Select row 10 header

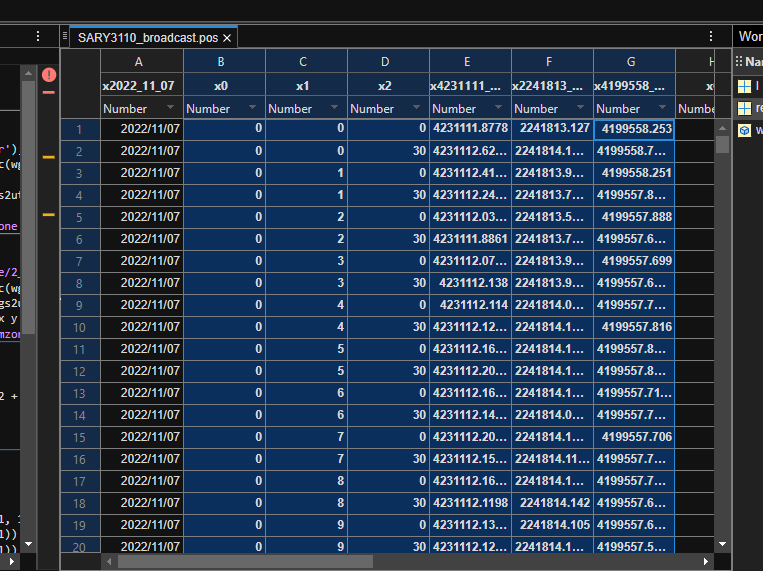click(x=80, y=328)
